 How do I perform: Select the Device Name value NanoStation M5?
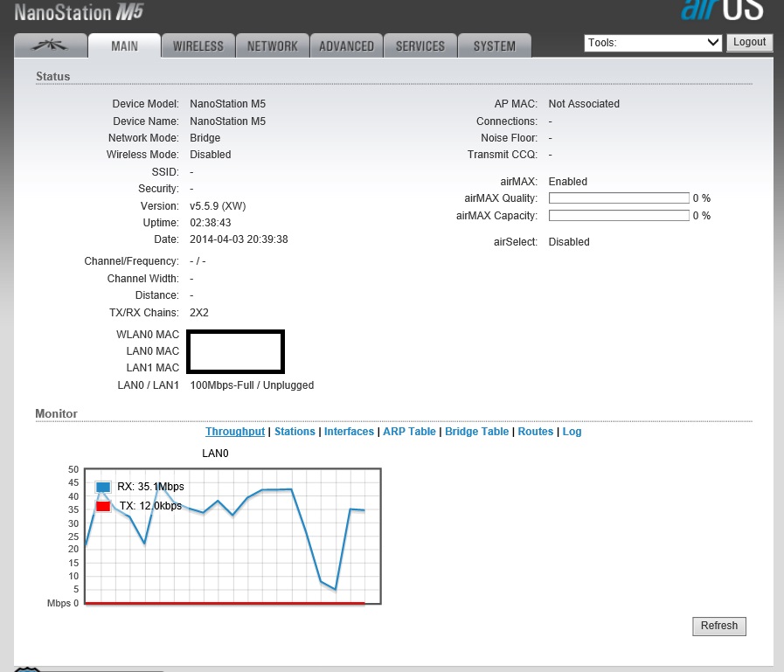(227, 121)
